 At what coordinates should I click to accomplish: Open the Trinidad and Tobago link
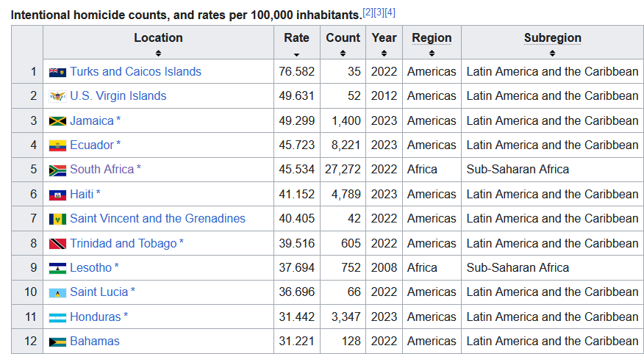pyautogui.click(x=124, y=243)
